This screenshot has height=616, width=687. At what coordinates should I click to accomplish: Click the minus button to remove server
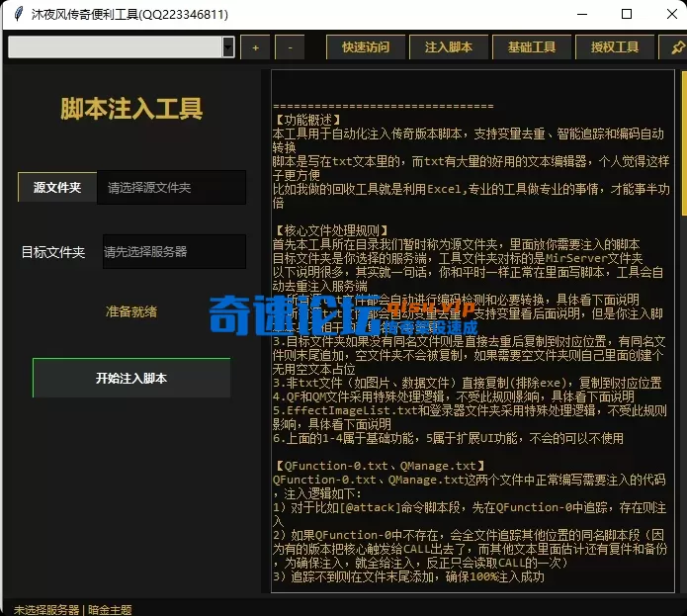[290, 47]
